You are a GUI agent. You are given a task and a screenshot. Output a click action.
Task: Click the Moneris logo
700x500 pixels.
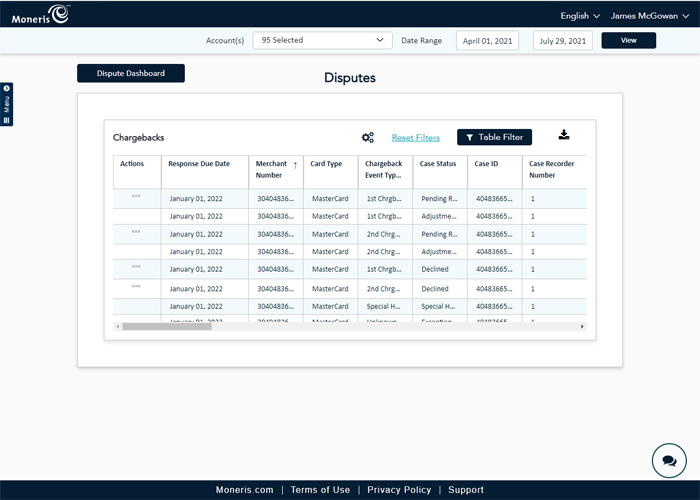click(41, 14)
